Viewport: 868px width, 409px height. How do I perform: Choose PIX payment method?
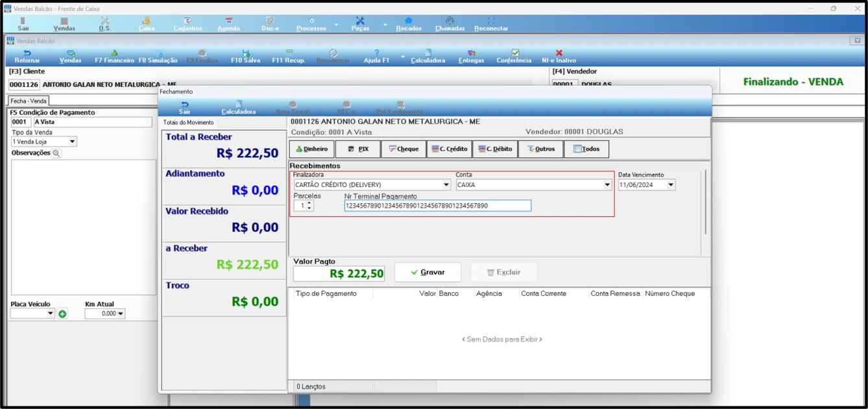(x=358, y=149)
